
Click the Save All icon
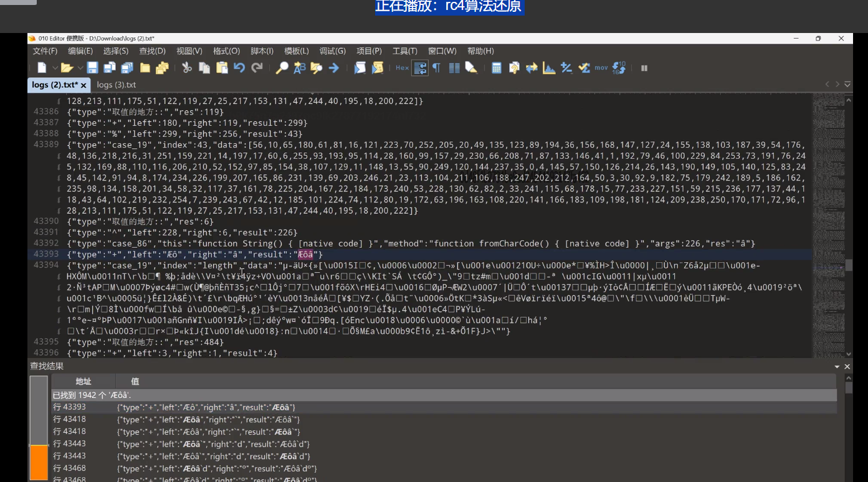127,68
